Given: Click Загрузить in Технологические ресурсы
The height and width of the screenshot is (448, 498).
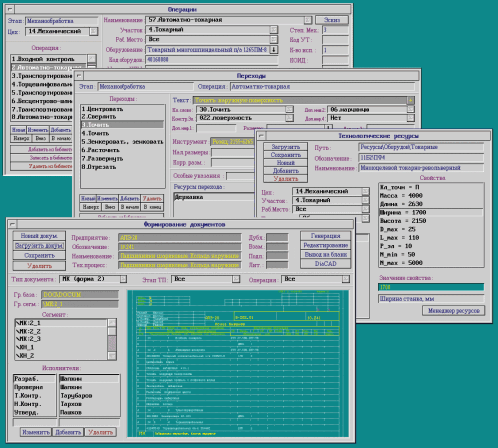Looking at the screenshot, I should click(286, 147).
